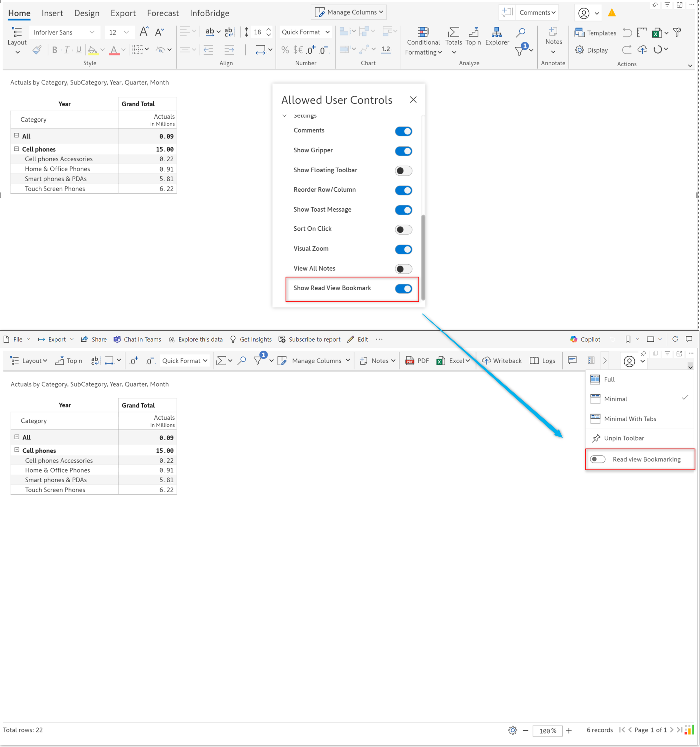Click the Totals sigma icon
Screen dimensions: 700x747
(453, 32)
